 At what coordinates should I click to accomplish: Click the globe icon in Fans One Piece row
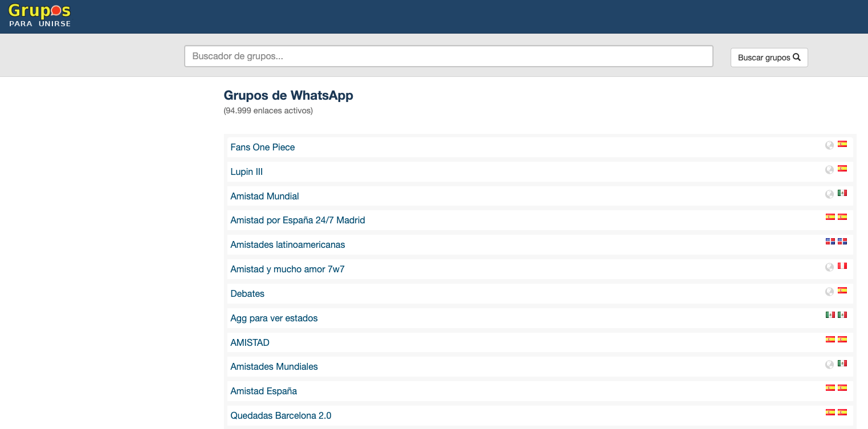point(830,145)
